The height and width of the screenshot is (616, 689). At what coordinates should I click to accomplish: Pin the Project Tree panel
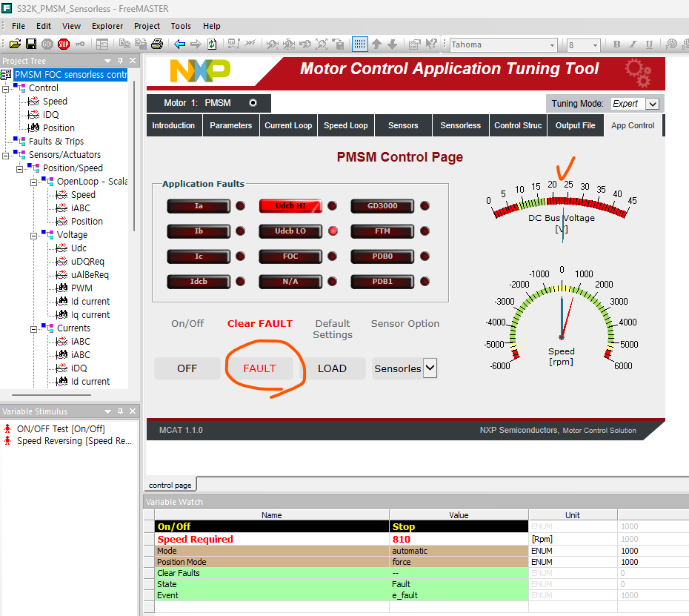[121, 60]
